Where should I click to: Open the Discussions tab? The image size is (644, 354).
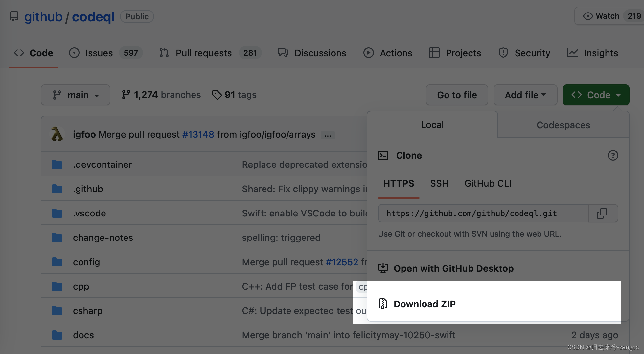(x=312, y=53)
